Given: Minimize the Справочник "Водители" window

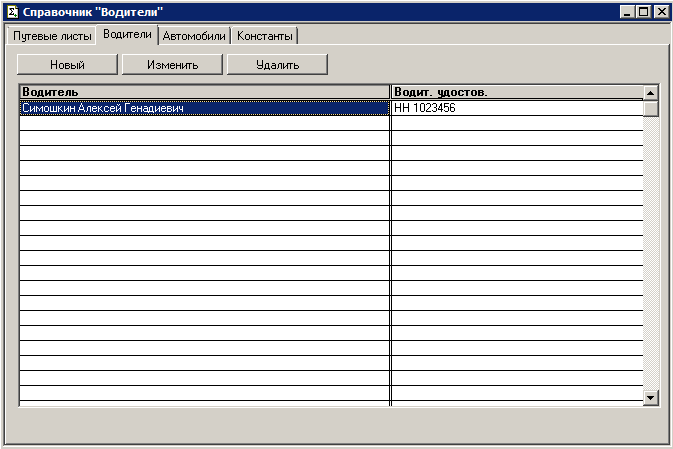Looking at the screenshot, I should click(x=627, y=11).
